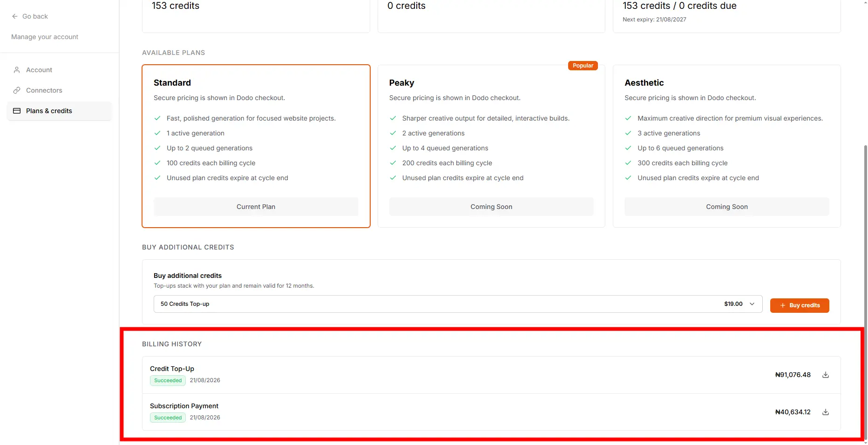
Task: Click the 'Buy additional credits' card title
Action: click(188, 276)
